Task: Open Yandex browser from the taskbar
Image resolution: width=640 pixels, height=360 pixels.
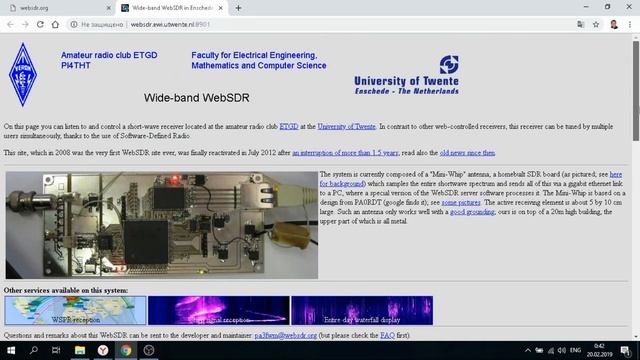Action: tap(103, 350)
